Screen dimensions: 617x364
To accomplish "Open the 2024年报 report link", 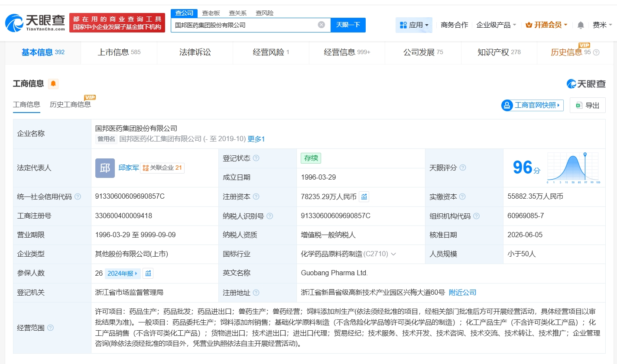I will (x=123, y=274).
